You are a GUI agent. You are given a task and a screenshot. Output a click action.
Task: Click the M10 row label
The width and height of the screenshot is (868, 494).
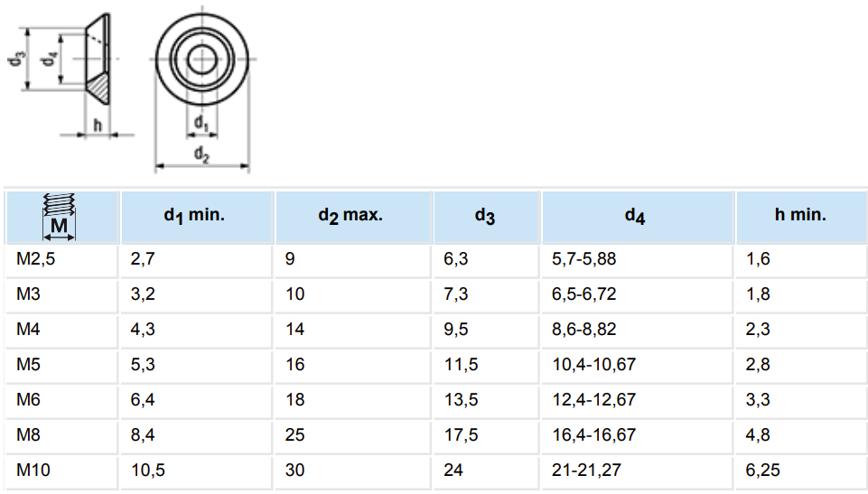[x=33, y=471]
